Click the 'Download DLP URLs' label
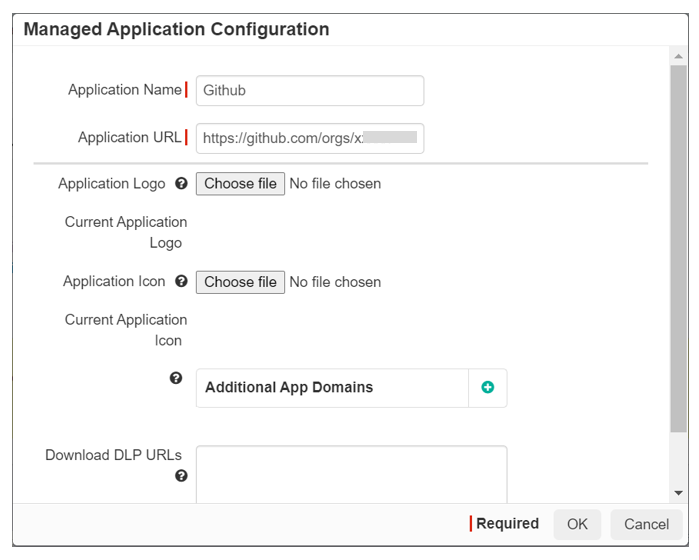 click(114, 455)
